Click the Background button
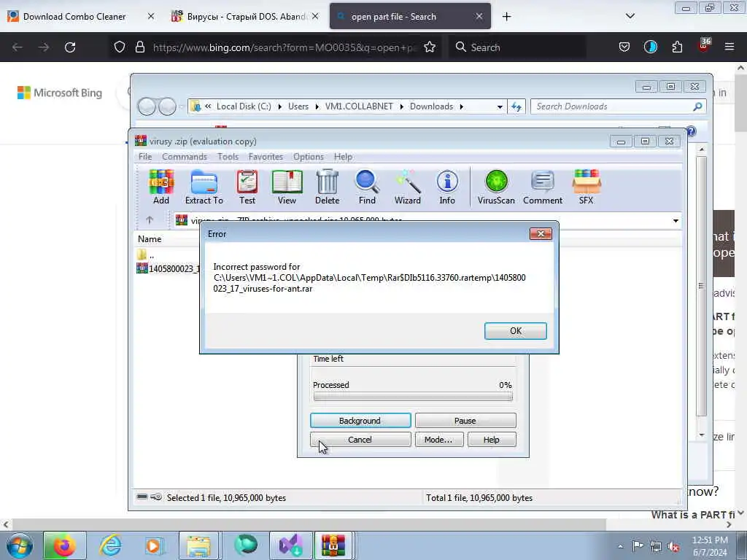 [x=360, y=421]
